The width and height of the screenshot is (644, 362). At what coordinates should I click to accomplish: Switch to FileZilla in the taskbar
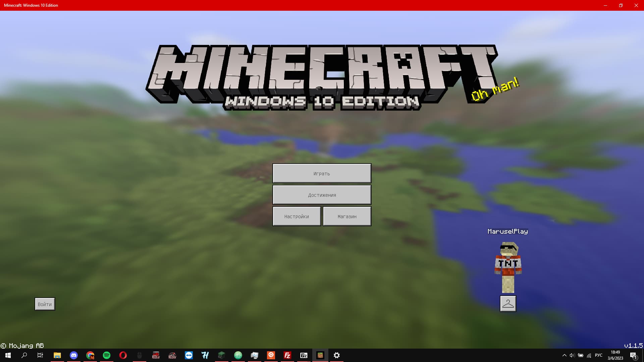pyautogui.click(x=287, y=355)
